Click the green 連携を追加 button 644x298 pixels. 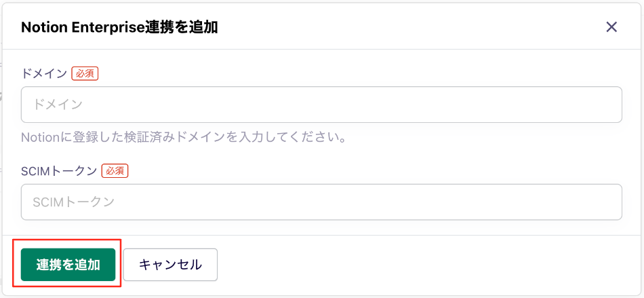click(68, 265)
